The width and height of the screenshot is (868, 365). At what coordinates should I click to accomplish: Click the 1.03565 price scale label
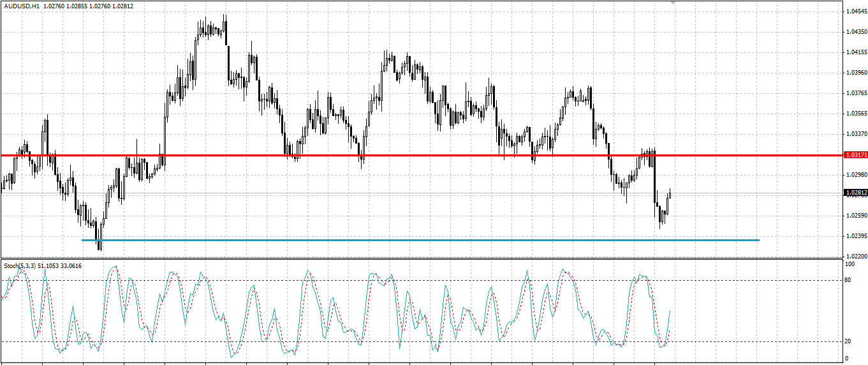(x=856, y=114)
